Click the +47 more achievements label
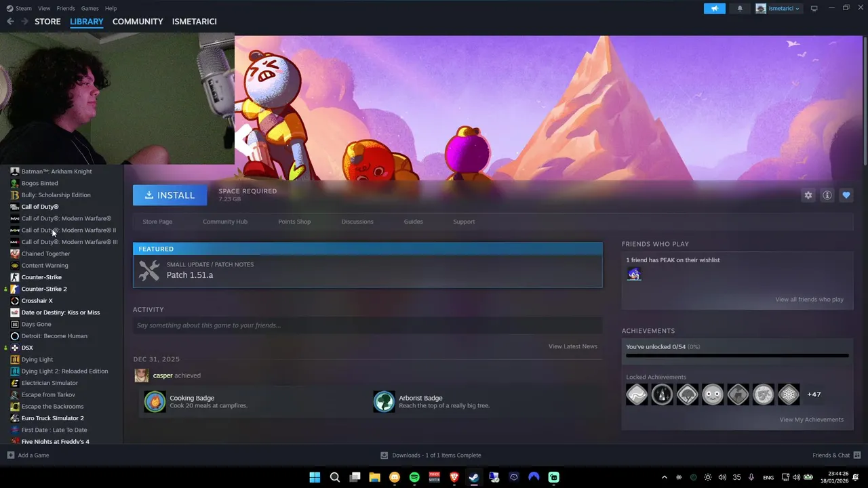Image resolution: width=868 pixels, height=488 pixels. (x=814, y=394)
